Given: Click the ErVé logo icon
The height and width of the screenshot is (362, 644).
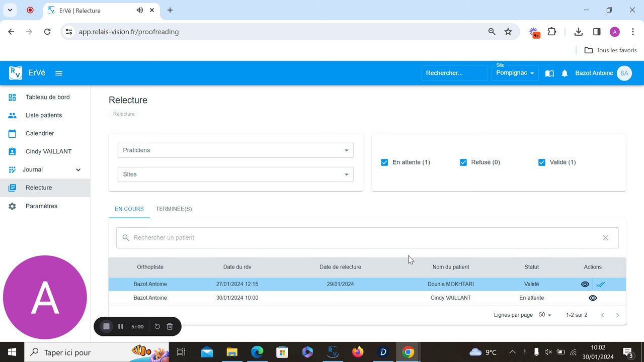Looking at the screenshot, I should [16, 73].
